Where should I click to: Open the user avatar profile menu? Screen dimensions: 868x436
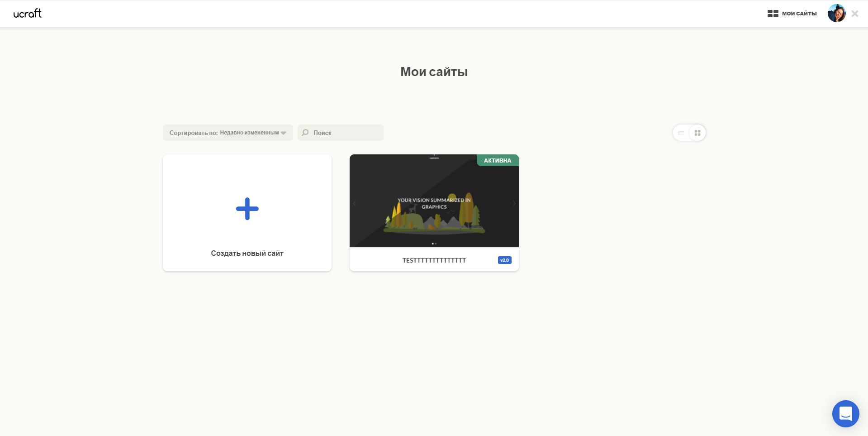click(836, 14)
